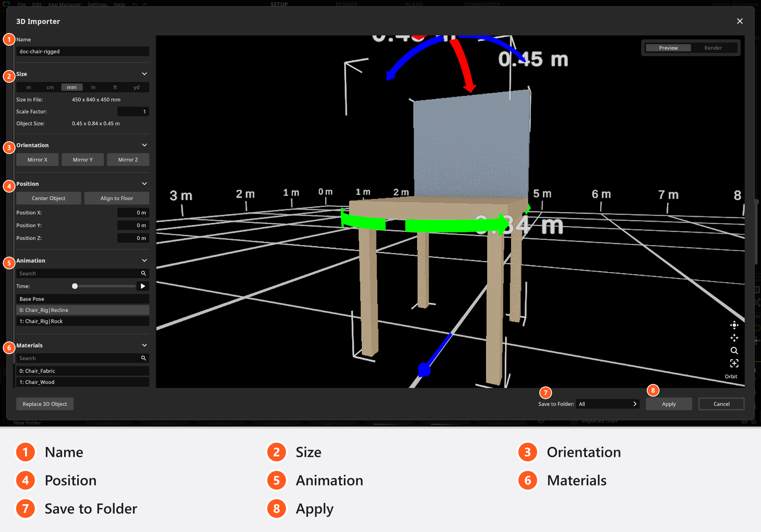Click the Position Z value field

133,238
